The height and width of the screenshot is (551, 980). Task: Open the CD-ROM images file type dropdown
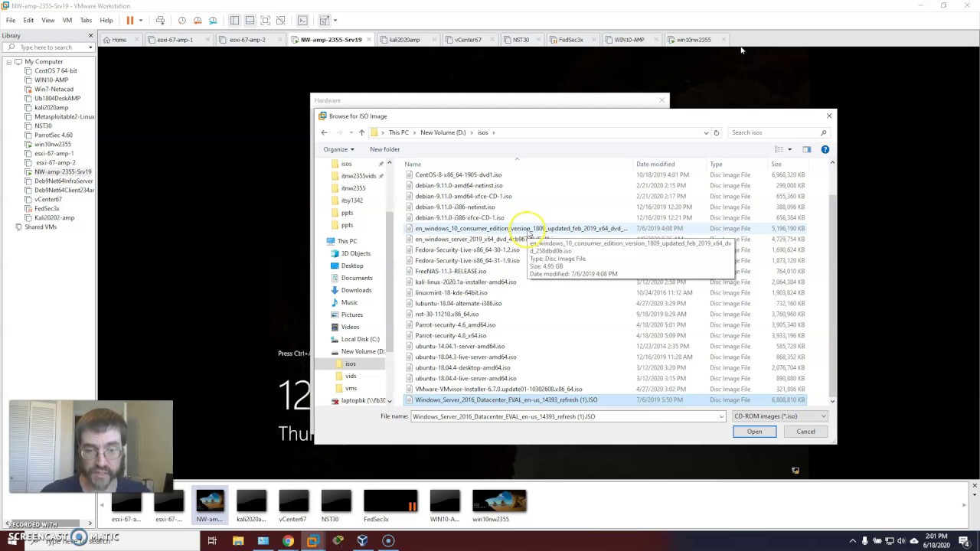(x=779, y=416)
